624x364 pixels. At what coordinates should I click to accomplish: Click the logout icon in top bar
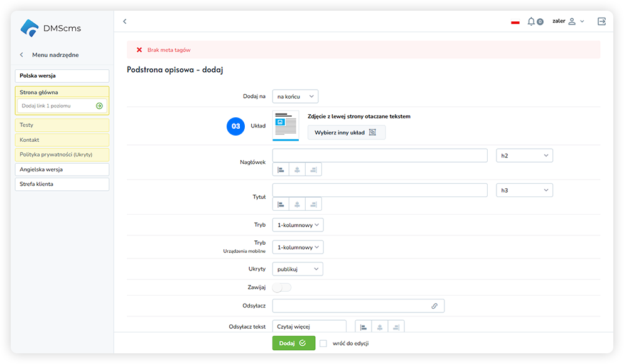pyautogui.click(x=601, y=21)
